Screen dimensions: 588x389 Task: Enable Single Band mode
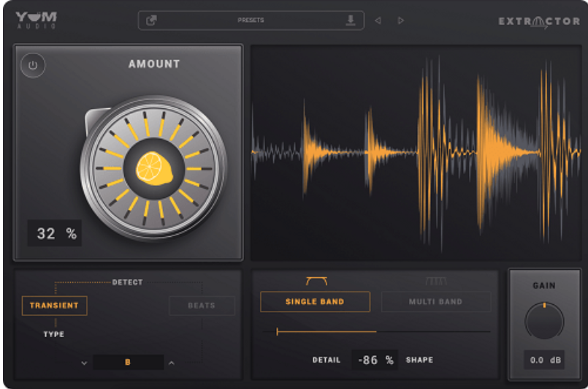315,301
